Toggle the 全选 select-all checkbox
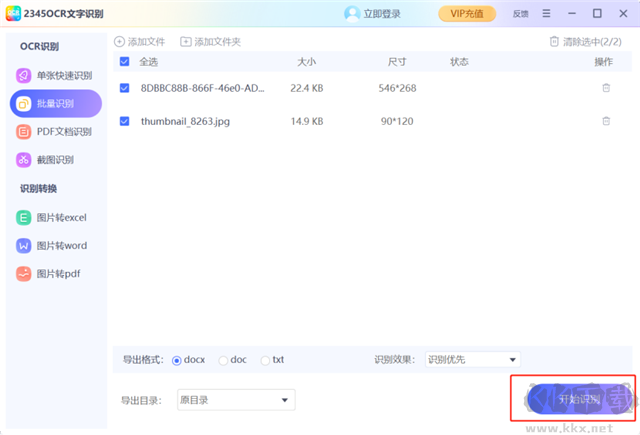Screen dimensions: 640x435 click(124, 62)
